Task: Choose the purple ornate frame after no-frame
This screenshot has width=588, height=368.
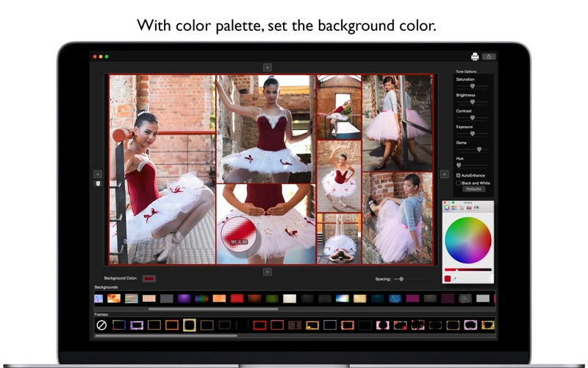Action: coord(137,325)
